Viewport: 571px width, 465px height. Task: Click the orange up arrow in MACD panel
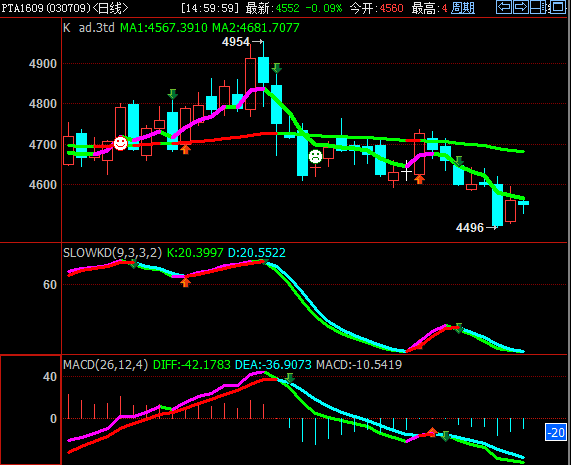432,432
